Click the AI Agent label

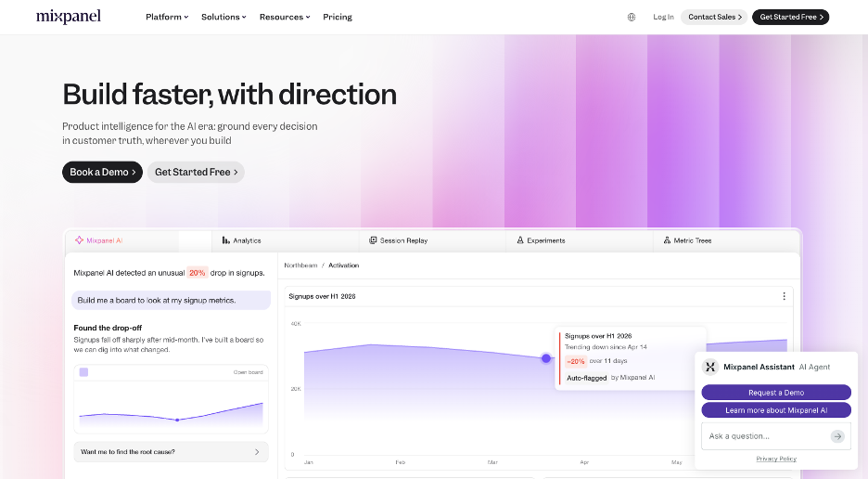pyautogui.click(x=814, y=367)
